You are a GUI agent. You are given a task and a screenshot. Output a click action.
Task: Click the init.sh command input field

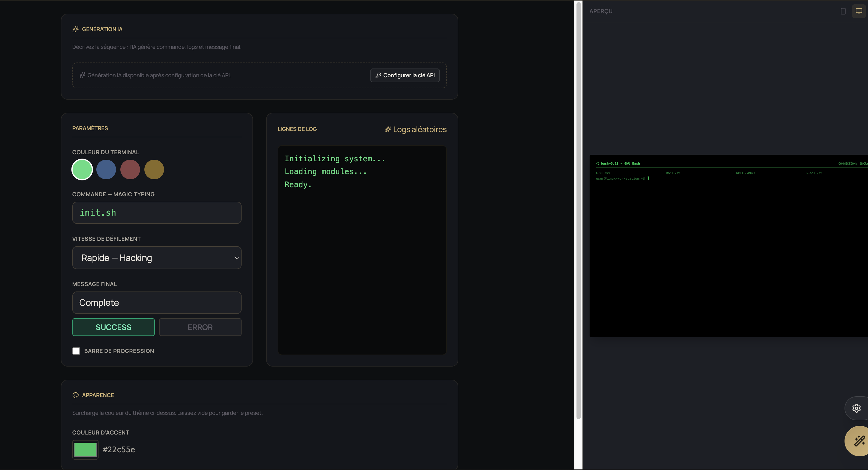pyautogui.click(x=157, y=213)
